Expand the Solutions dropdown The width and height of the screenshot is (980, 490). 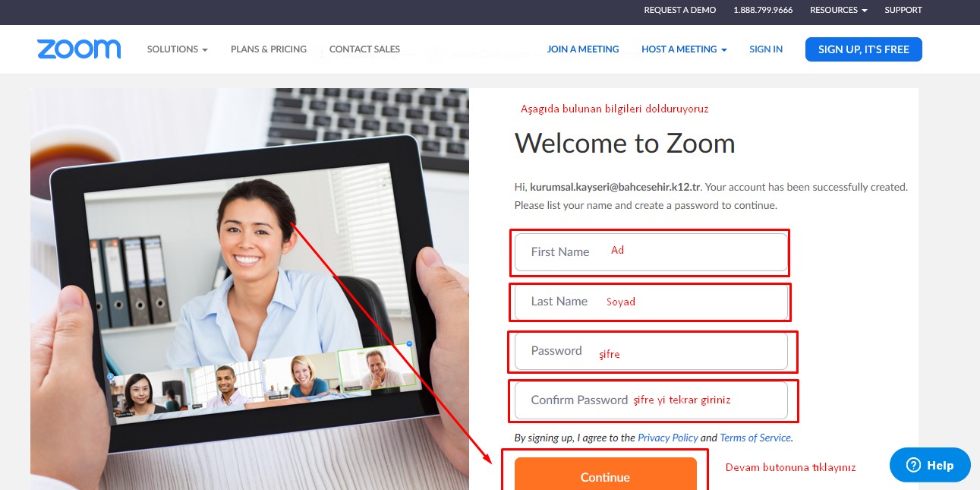pos(178,49)
